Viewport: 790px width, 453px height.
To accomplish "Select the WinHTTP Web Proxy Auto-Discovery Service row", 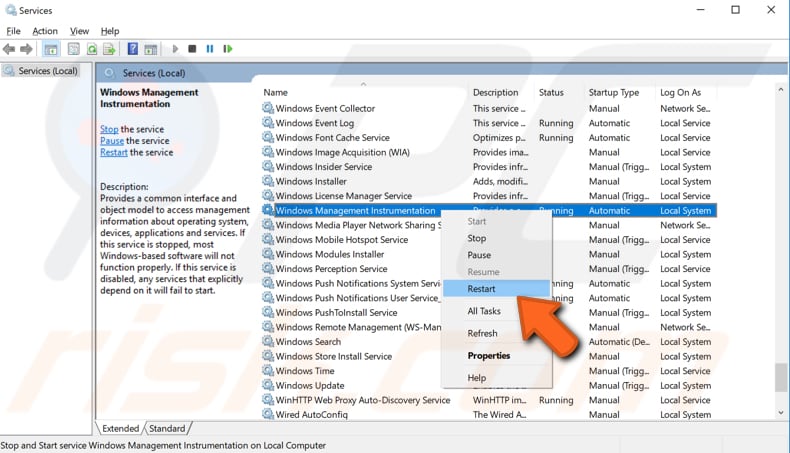I will click(x=489, y=400).
